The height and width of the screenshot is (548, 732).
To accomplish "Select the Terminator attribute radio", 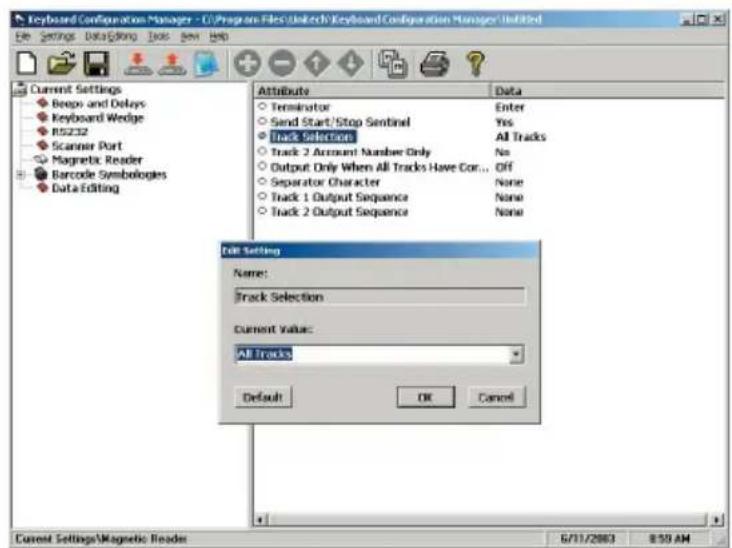I will coord(262,106).
